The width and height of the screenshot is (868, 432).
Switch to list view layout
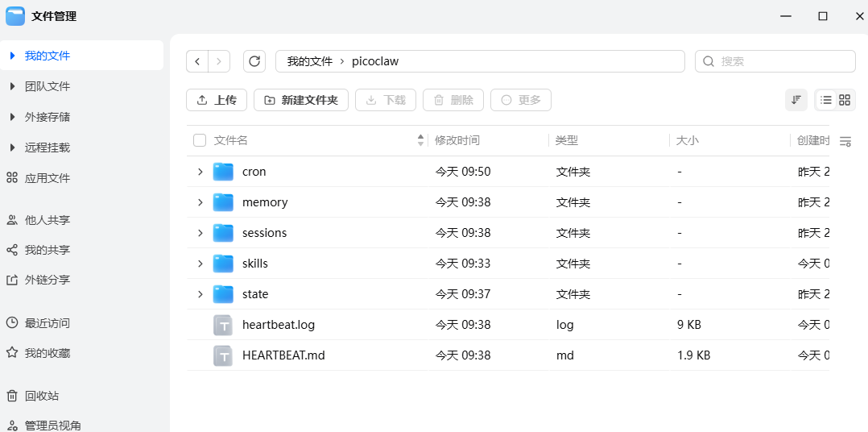click(x=825, y=100)
